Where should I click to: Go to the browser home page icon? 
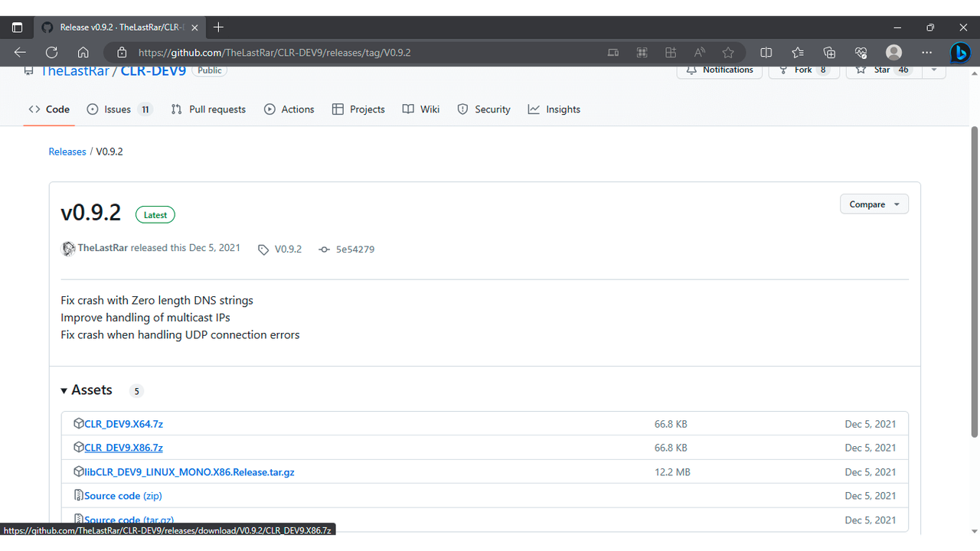[83, 53]
